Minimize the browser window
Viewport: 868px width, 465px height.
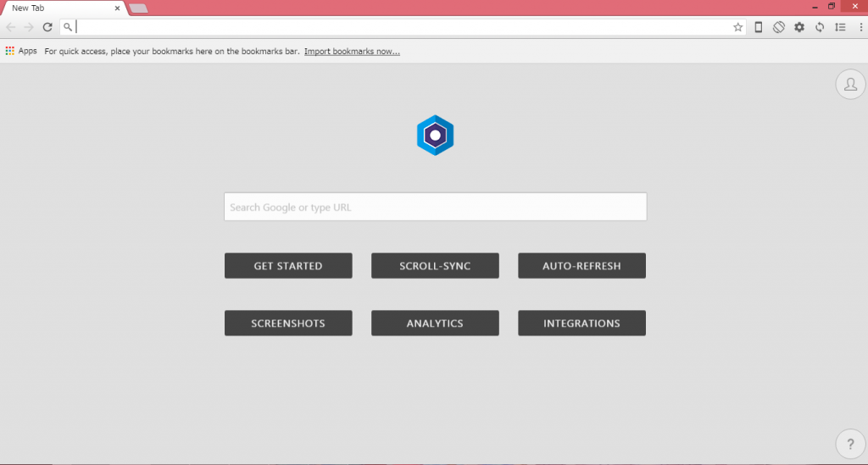click(x=815, y=7)
